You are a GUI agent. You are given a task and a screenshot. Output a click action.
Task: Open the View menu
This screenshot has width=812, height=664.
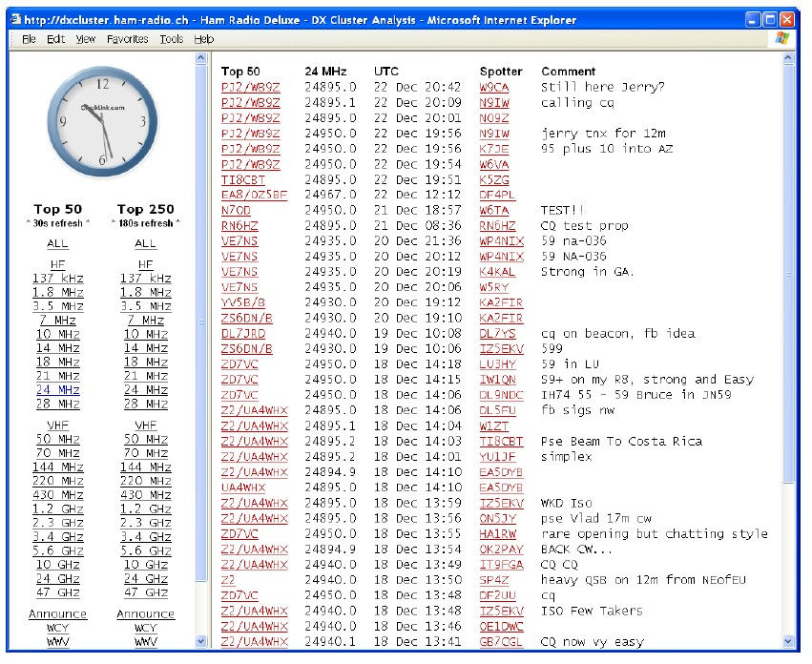point(86,39)
